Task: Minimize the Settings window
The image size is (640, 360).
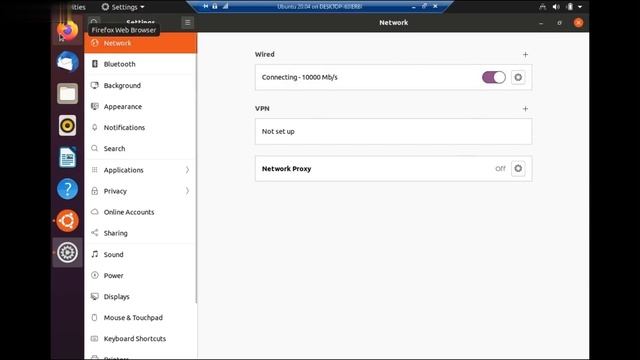Action: tap(541, 23)
